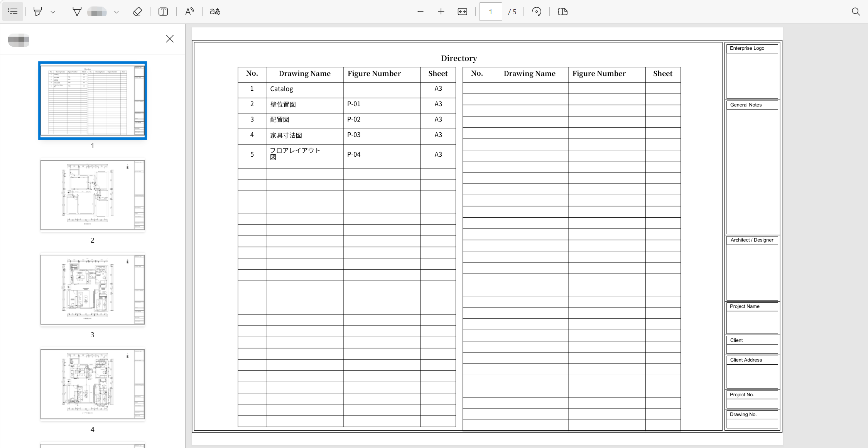
Task: Click the Fit to width icon
Action: (462, 12)
